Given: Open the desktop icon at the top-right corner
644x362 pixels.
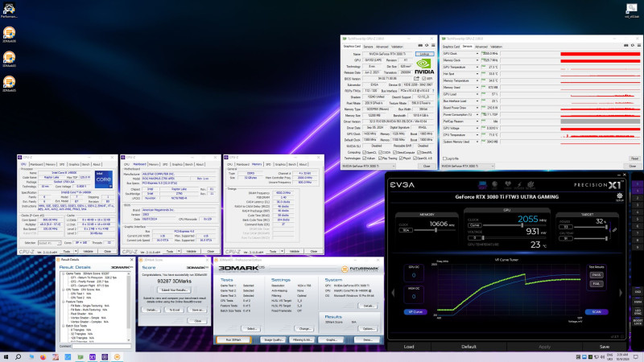Looking at the screenshot, I should (x=632, y=10).
